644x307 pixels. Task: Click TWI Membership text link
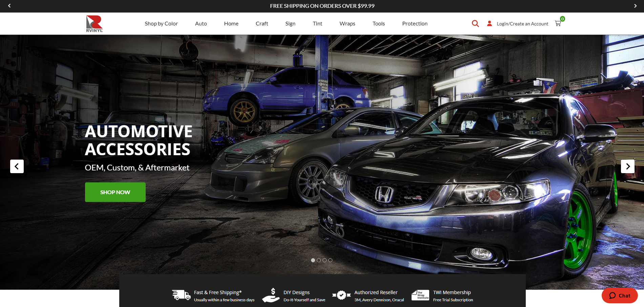click(452, 292)
